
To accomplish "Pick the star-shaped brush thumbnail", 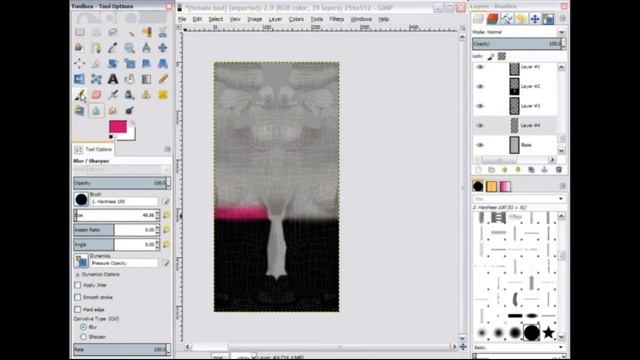I will click(548, 333).
